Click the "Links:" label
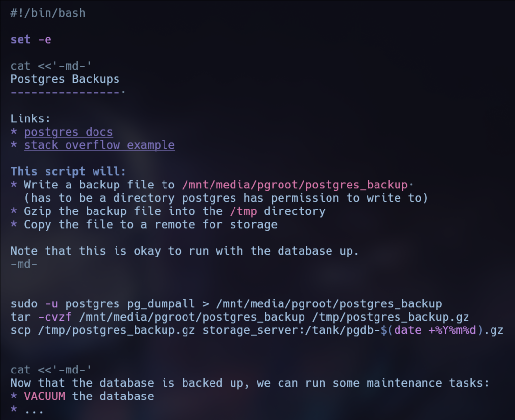The image size is (515, 420). [30, 119]
